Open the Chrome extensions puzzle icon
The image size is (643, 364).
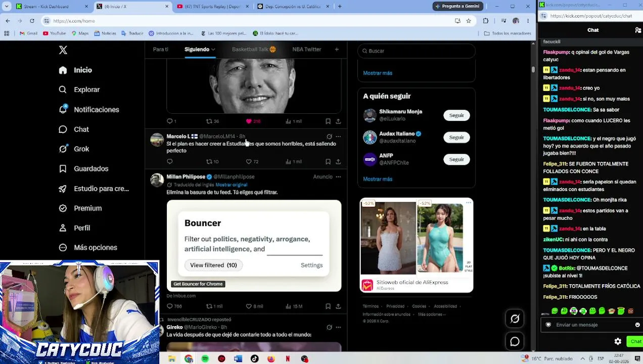pyautogui.click(x=486, y=21)
